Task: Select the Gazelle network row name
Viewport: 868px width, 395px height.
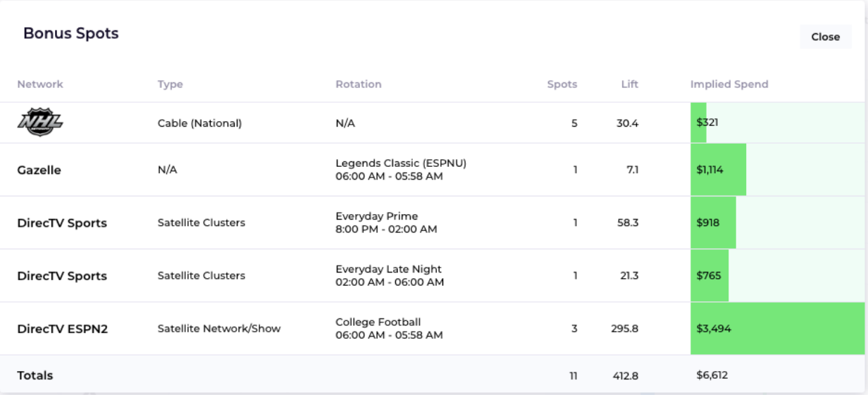Action: click(x=39, y=170)
